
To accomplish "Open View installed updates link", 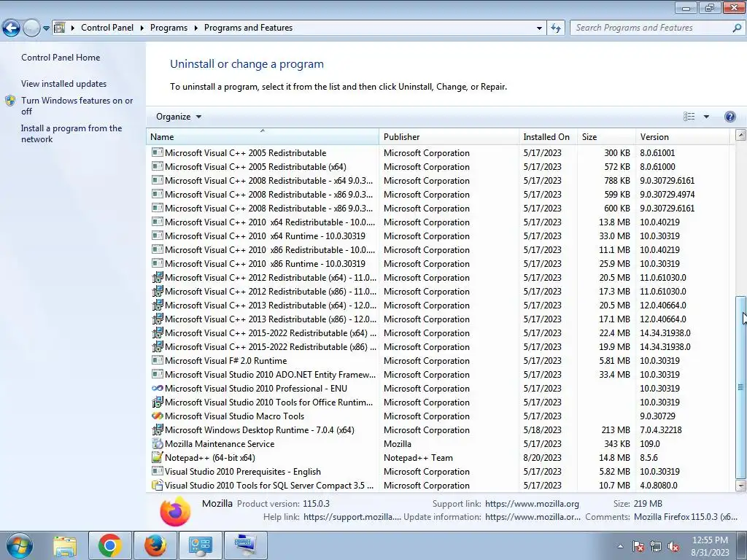I will (64, 84).
